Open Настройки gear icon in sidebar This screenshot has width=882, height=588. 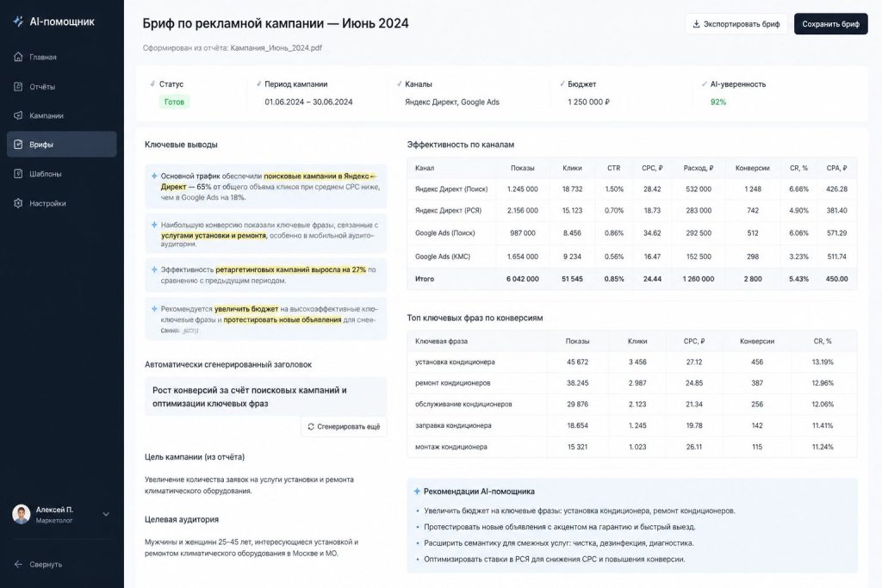[x=18, y=203]
